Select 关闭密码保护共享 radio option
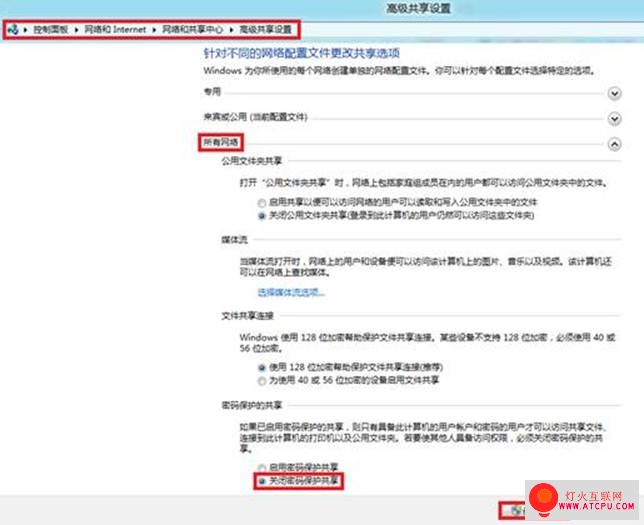The image size is (644, 525). [x=262, y=481]
